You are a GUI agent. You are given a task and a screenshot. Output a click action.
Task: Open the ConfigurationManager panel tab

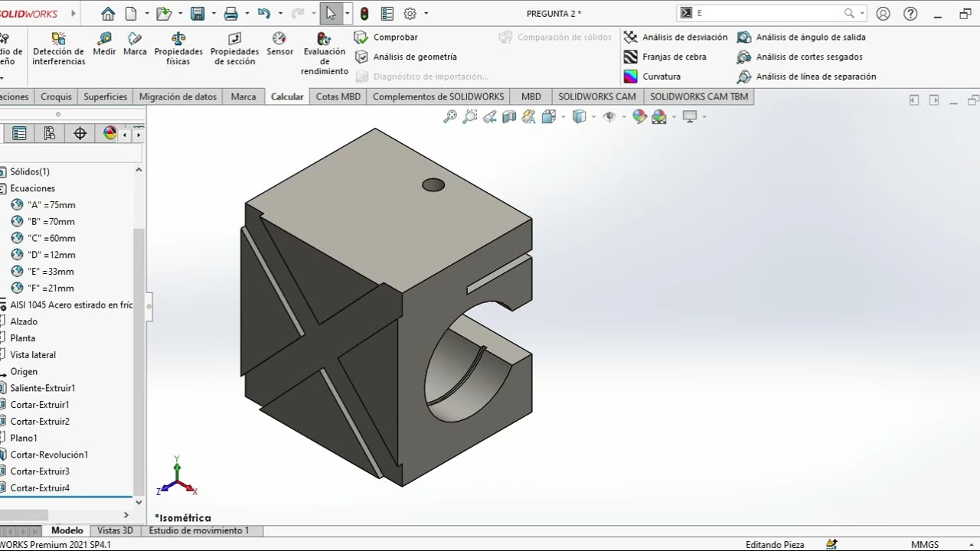50,133
